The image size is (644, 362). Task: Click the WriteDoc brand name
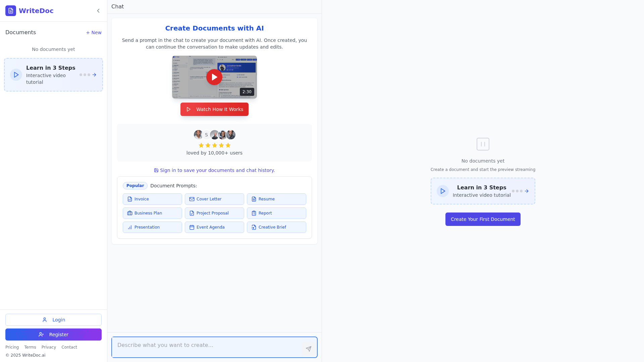tap(36, 11)
